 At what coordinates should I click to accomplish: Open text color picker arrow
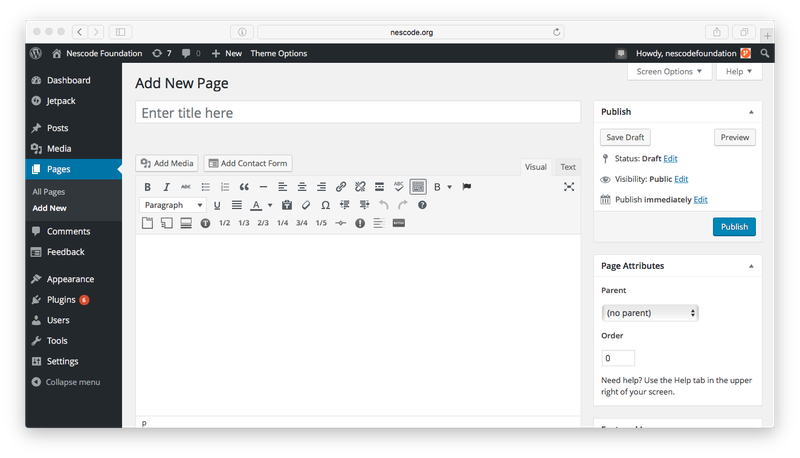point(270,205)
